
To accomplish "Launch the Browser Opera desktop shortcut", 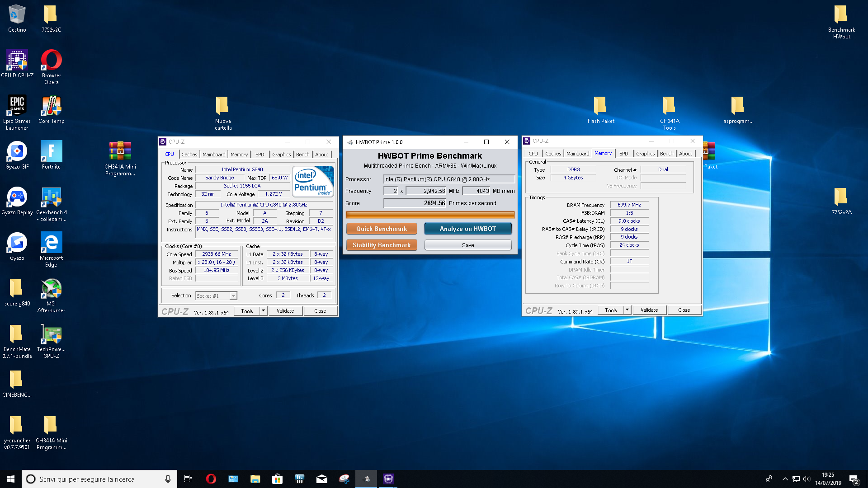I will coord(52,66).
